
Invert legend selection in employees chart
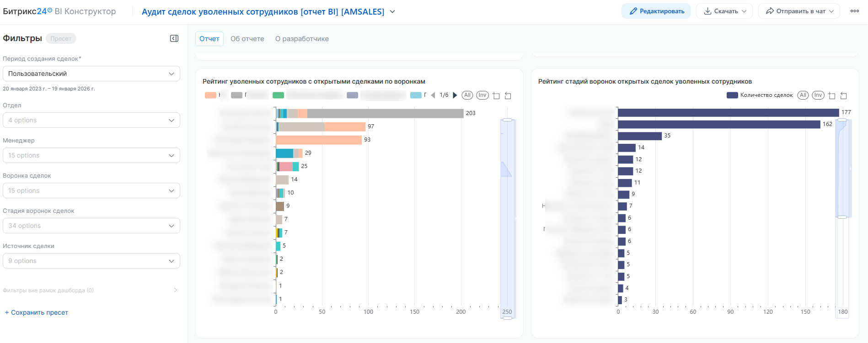pyautogui.click(x=482, y=95)
